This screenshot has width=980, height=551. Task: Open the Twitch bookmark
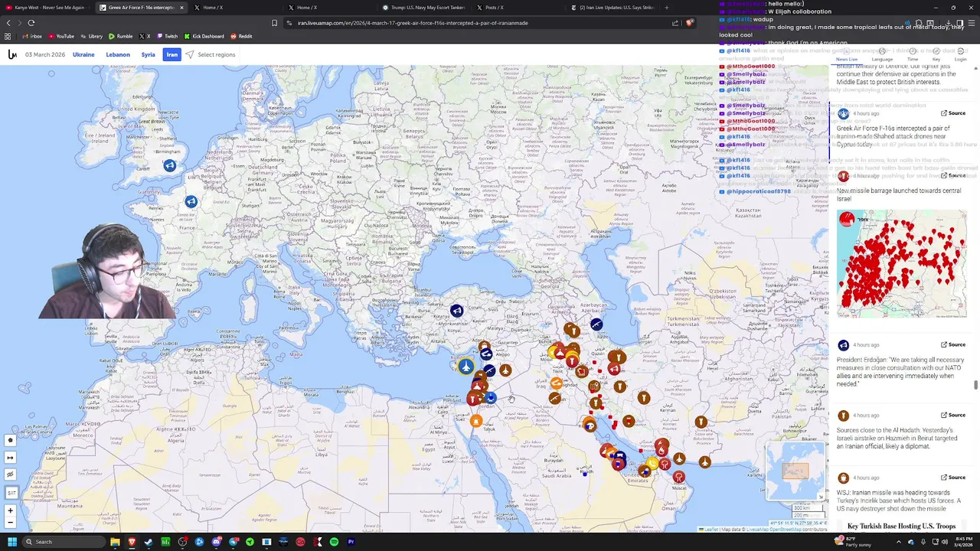[167, 36]
